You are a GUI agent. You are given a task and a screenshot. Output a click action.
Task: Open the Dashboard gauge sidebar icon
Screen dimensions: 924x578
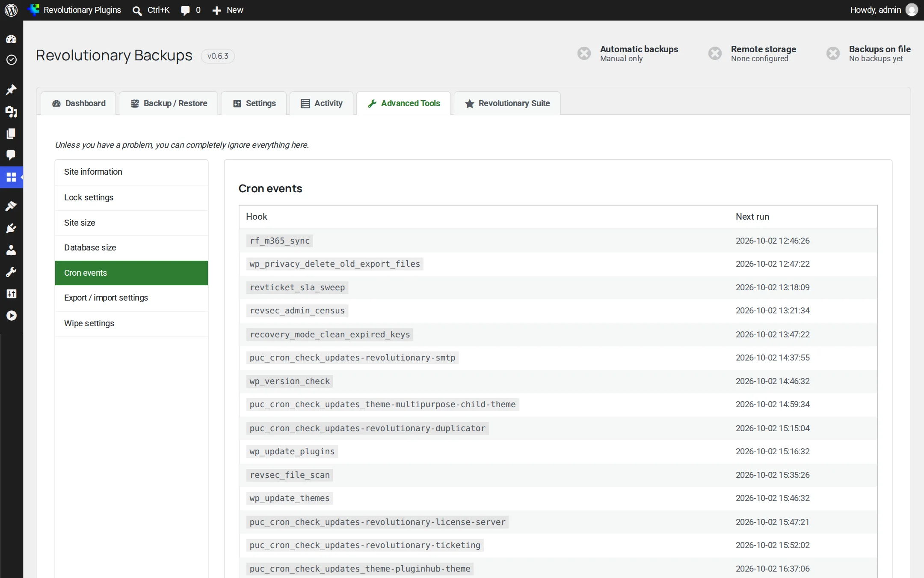[11, 39]
